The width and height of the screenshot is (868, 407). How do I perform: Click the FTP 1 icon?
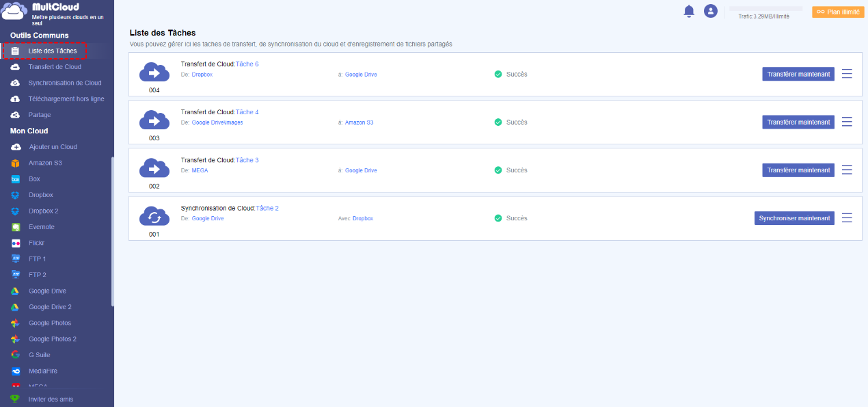pyautogui.click(x=15, y=259)
